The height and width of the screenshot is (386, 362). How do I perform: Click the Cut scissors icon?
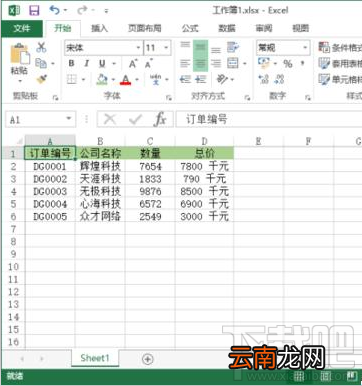point(41,47)
